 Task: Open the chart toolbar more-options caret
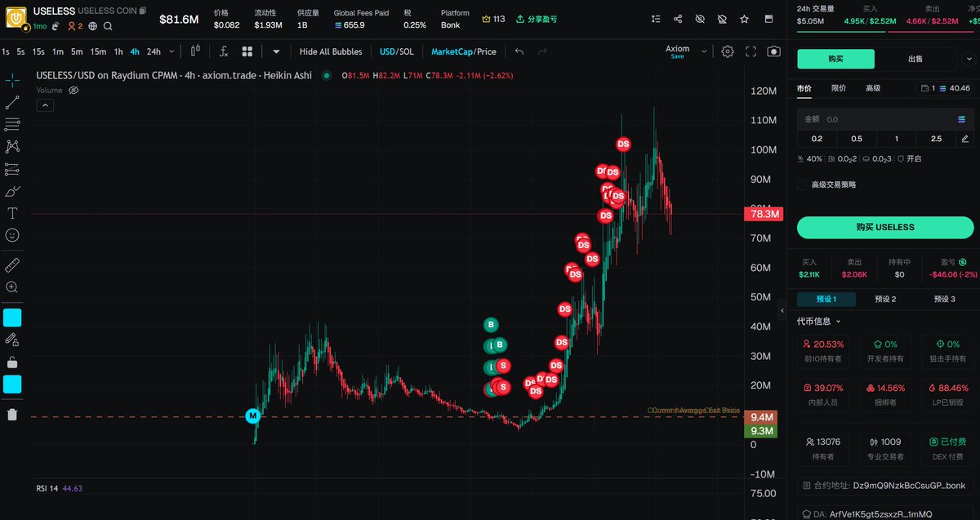tap(277, 51)
